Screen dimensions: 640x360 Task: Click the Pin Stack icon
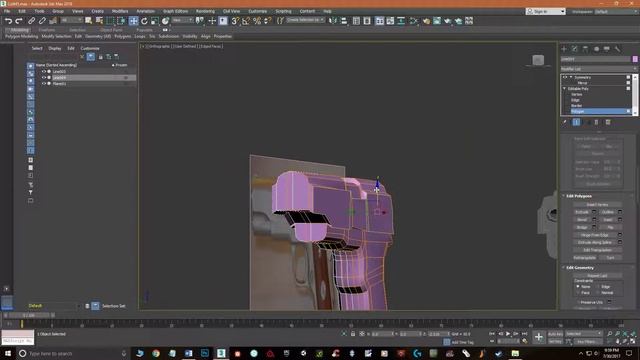tap(565, 122)
